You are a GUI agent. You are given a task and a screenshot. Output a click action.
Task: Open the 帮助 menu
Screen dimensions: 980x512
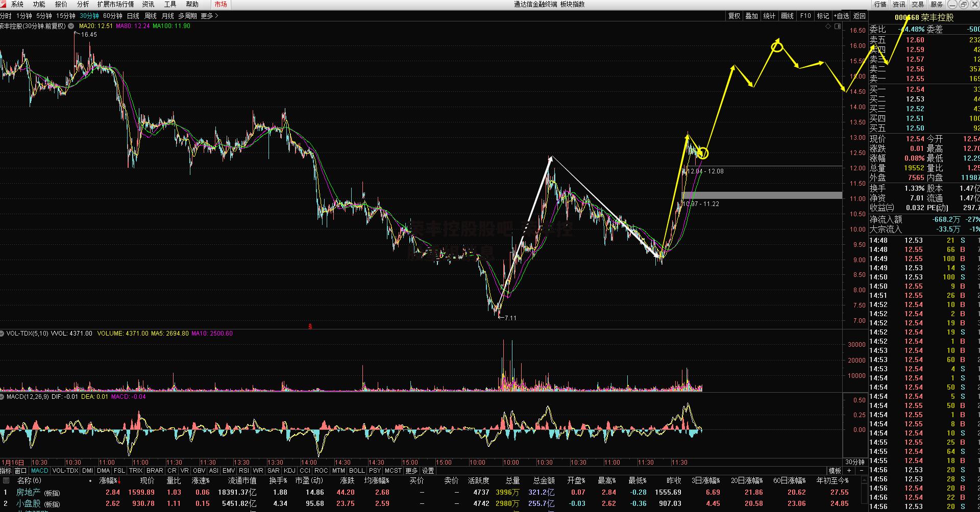tap(192, 4)
